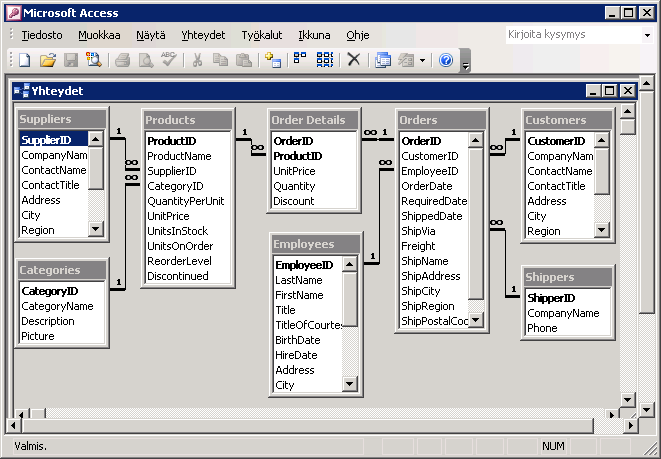Click Orders list scroll up arrow

click(x=476, y=140)
